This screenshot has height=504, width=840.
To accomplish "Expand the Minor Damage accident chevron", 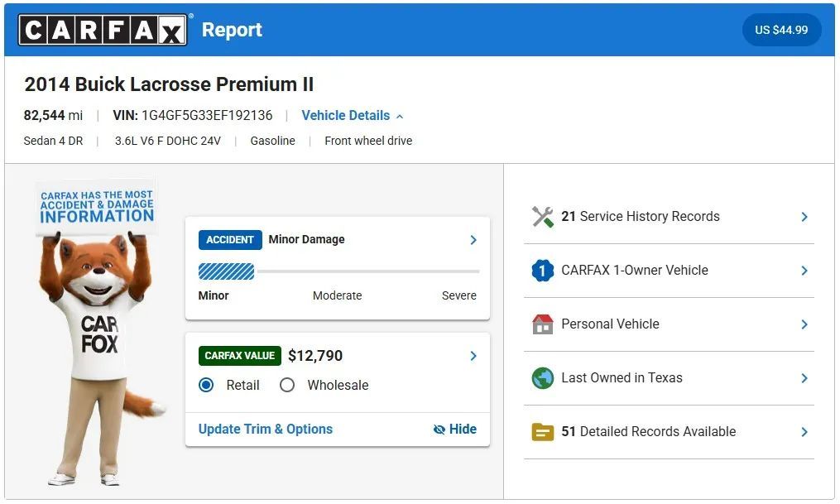I will point(473,240).
